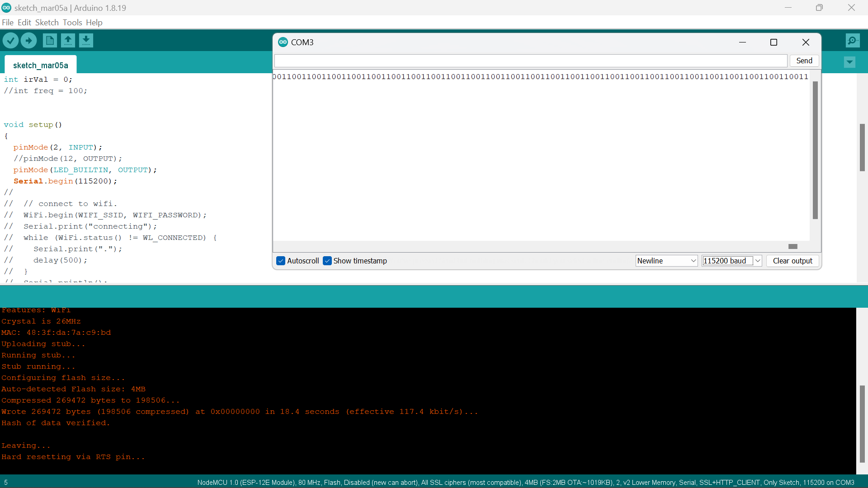Screen dimensions: 868x488
Task: Click the Clear output button
Action: [792, 261]
